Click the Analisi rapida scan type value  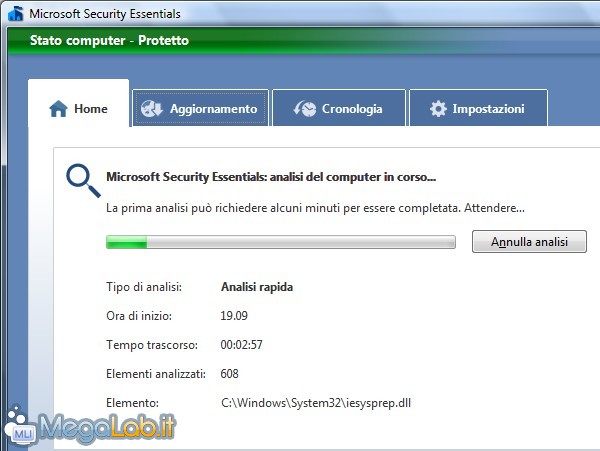pyautogui.click(x=257, y=287)
